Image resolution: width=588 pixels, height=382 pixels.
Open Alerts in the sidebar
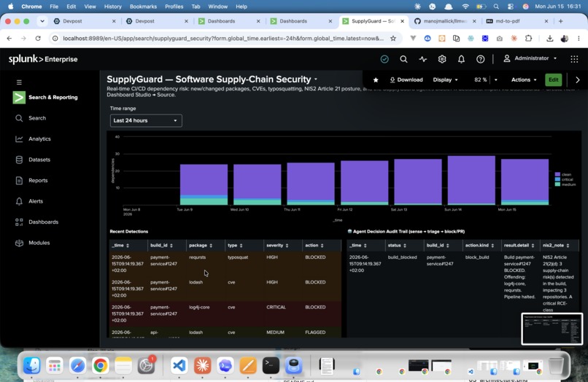pos(36,201)
